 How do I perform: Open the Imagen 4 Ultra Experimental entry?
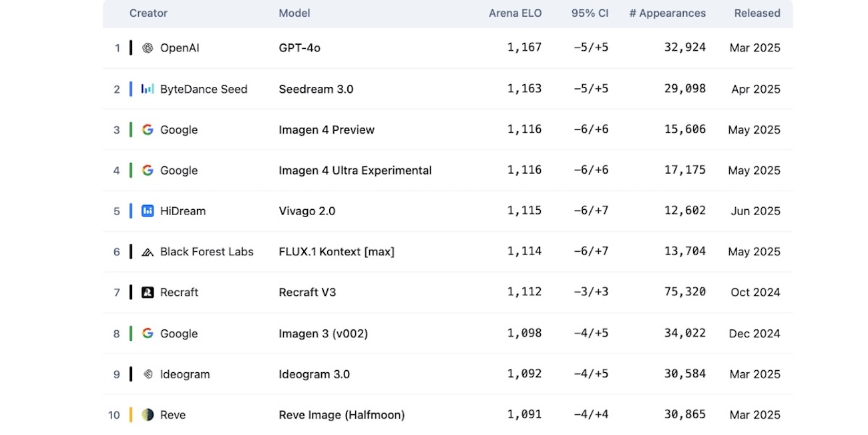pyautogui.click(x=355, y=170)
